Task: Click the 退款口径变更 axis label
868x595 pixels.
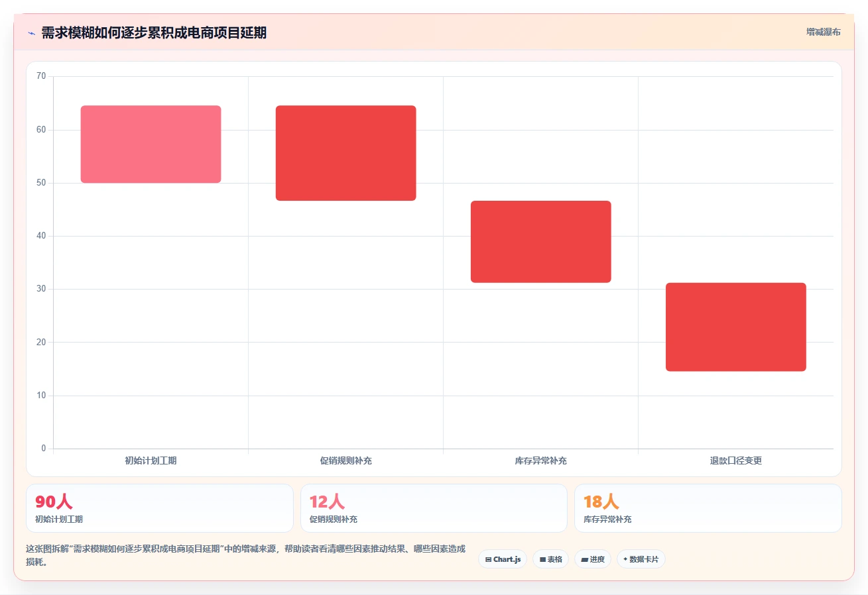Action: click(735, 460)
